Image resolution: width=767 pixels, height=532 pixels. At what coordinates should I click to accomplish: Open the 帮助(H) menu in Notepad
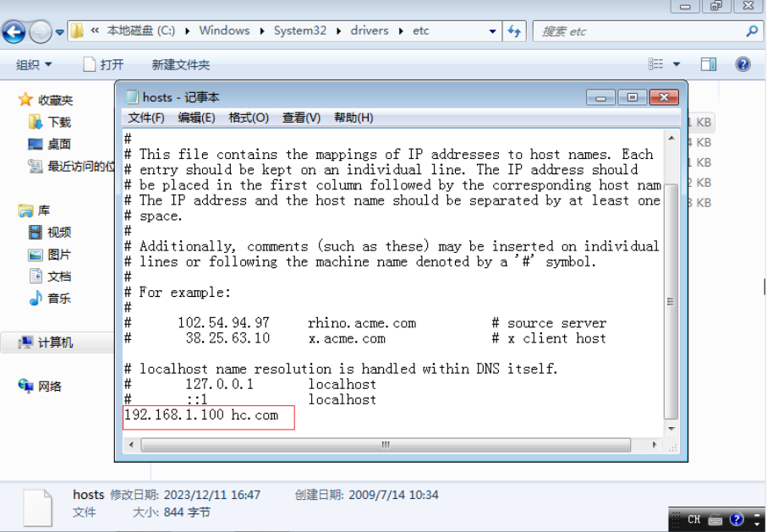353,118
